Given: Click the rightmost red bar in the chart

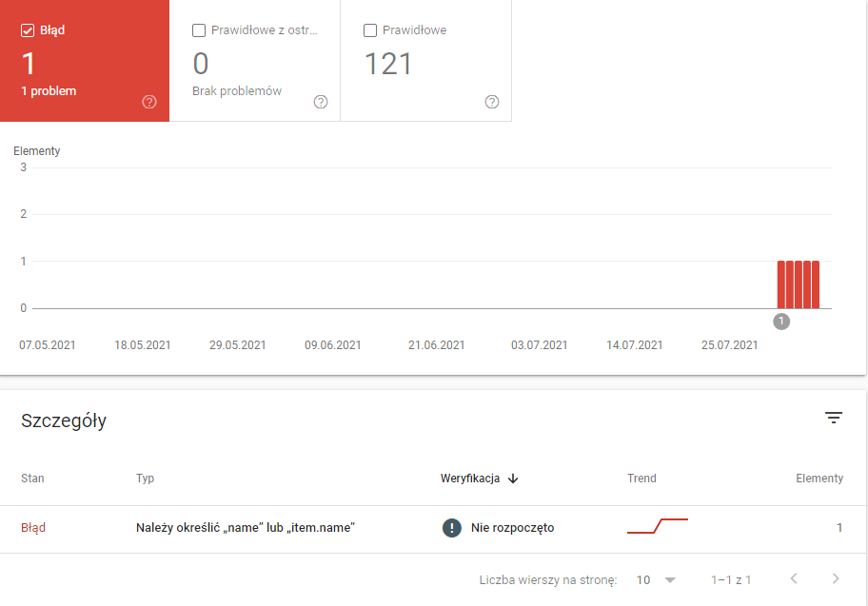Looking at the screenshot, I should [x=816, y=284].
